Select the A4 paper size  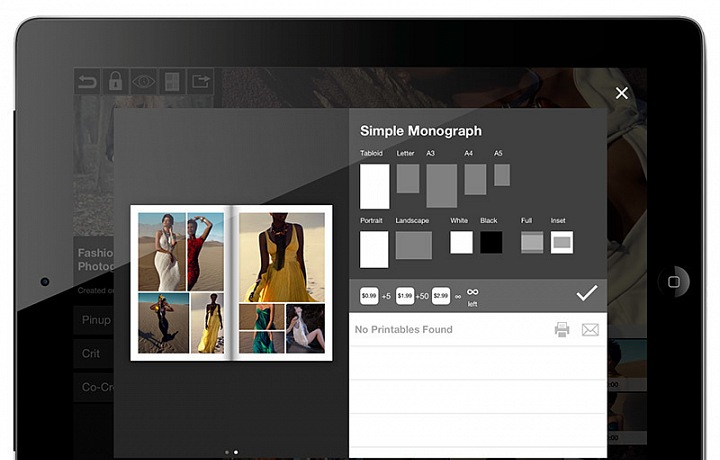475,180
